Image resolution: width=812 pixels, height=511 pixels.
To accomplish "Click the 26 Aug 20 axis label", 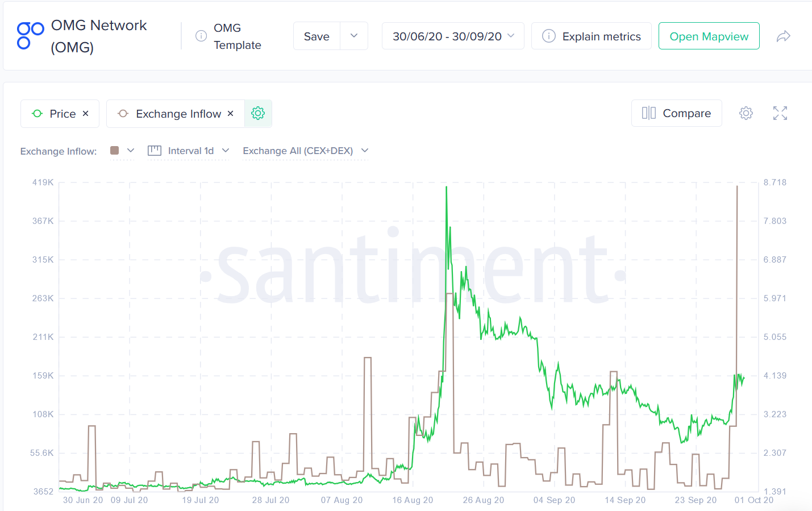I will tap(484, 500).
